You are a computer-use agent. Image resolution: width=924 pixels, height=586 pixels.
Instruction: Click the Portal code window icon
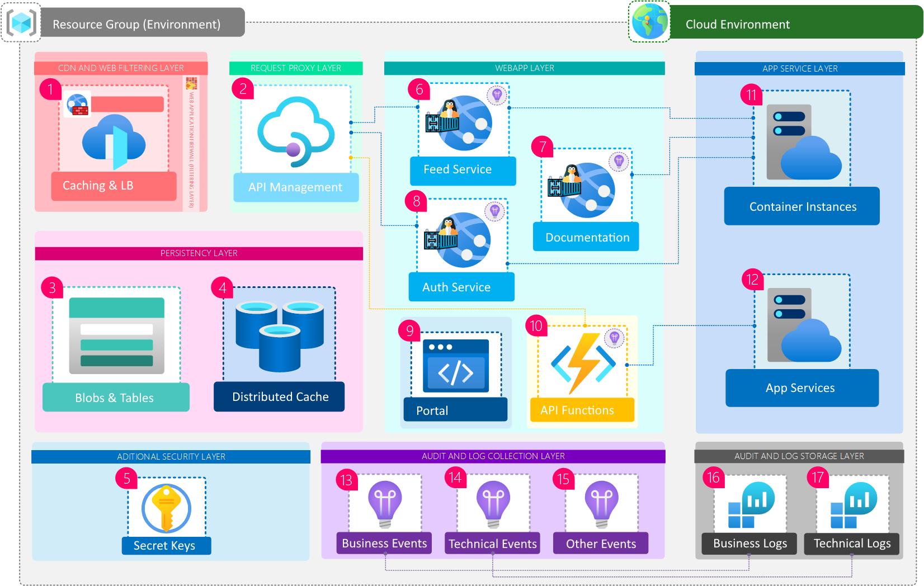(x=455, y=366)
